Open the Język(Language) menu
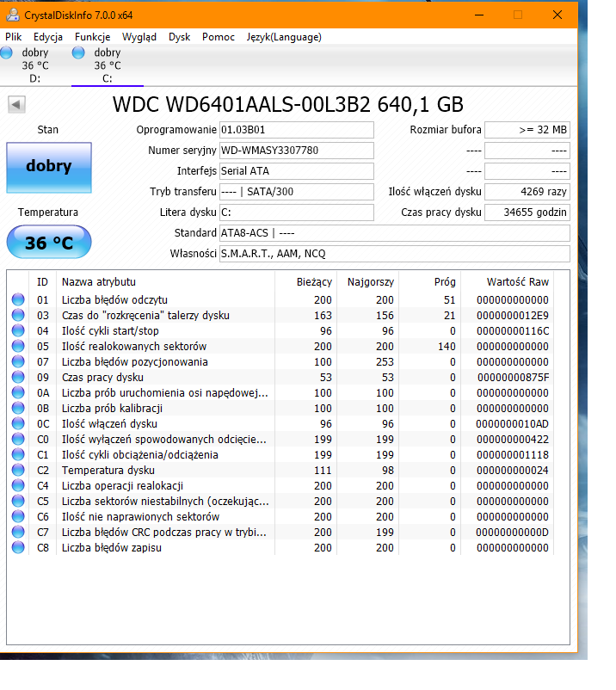This screenshot has width=616, height=690. point(284,37)
